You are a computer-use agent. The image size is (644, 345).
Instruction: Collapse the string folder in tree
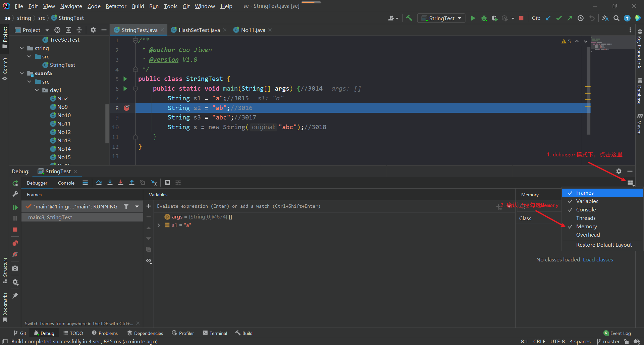point(22,48)
